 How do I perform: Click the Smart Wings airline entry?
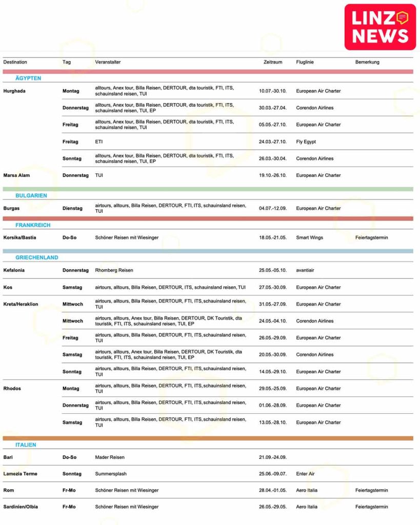pos(309,238)
